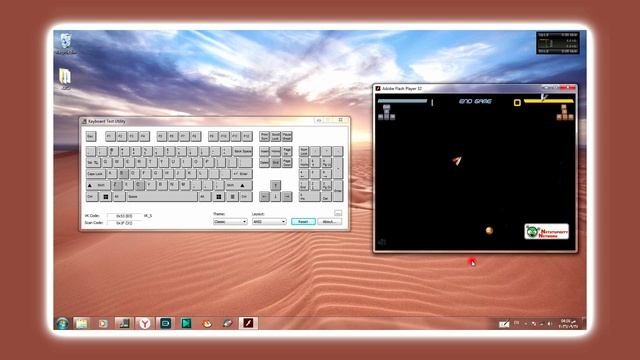Click the VK Code value field
640x360 pixels.
tap(124, 216)
